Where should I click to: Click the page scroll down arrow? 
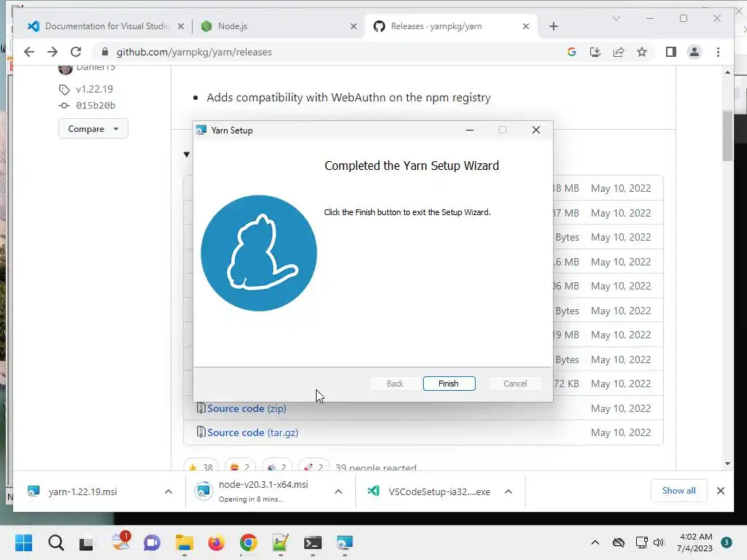[x=727, y=463]
